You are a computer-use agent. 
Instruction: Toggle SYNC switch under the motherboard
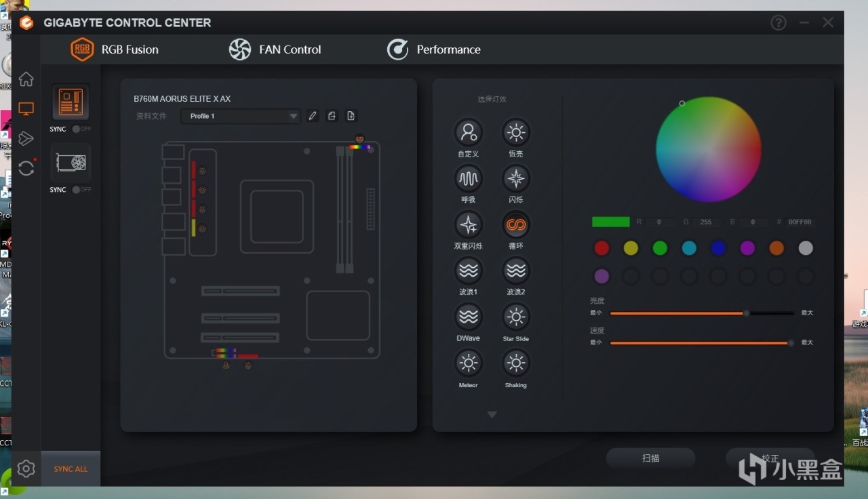[81, 129]
